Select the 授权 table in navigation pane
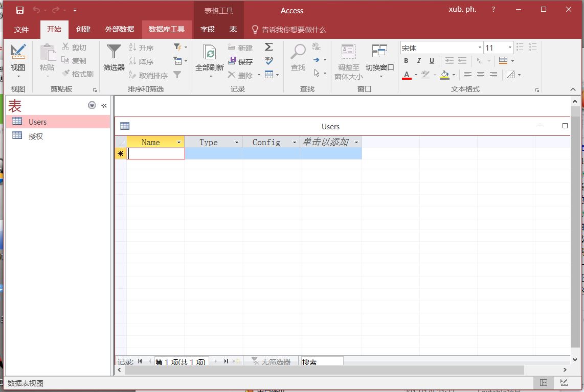 coord(58,136)
